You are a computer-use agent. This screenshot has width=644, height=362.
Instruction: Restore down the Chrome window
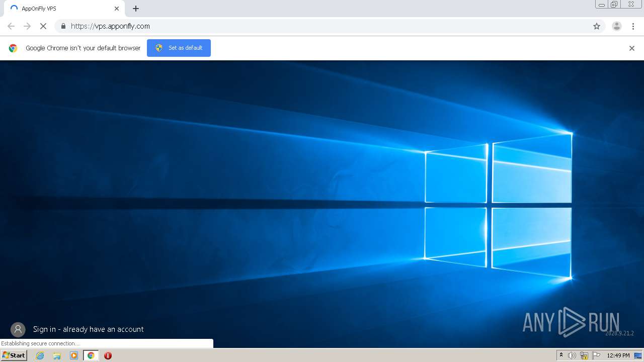[614, 5]
